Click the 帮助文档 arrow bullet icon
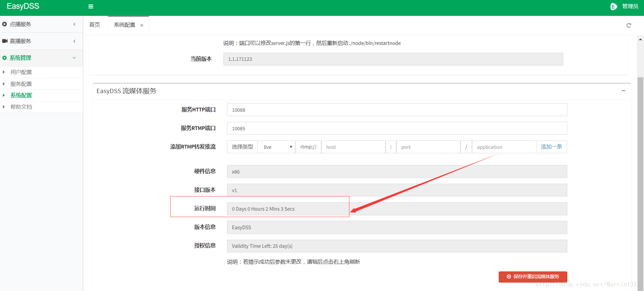This screenshot has height=291, width=644. 4,107
